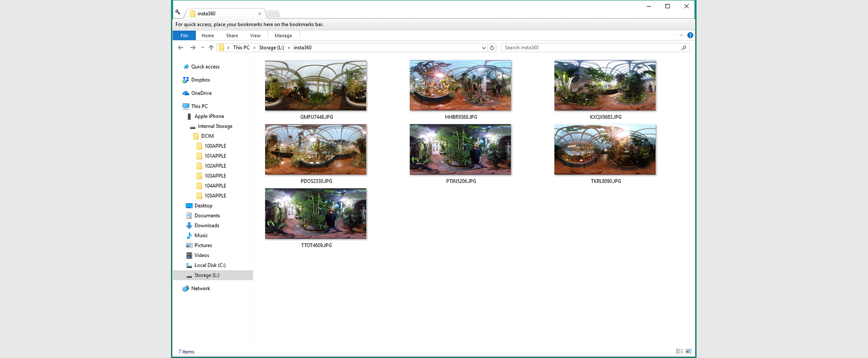Open Videos in the navigation pane

197,256
